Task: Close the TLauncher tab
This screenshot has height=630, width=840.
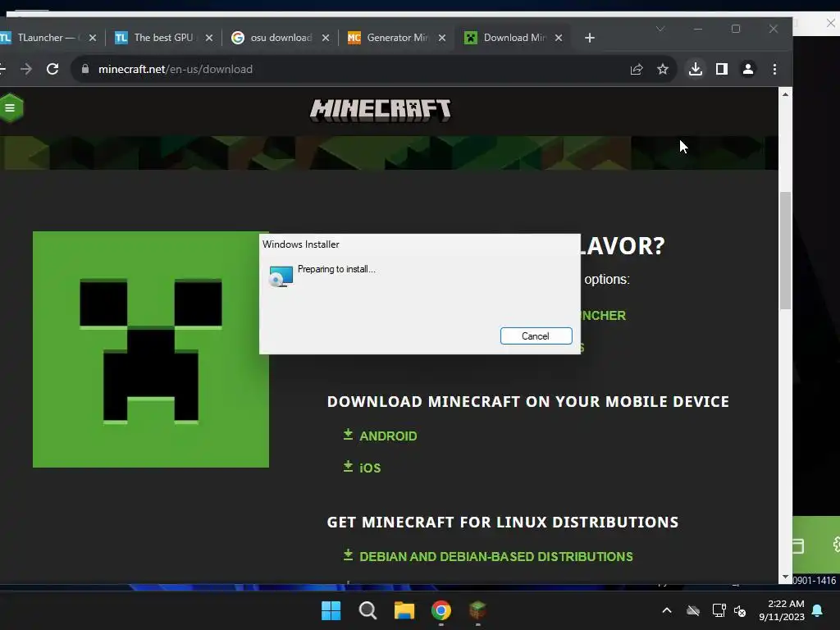Action: (93, 38)
